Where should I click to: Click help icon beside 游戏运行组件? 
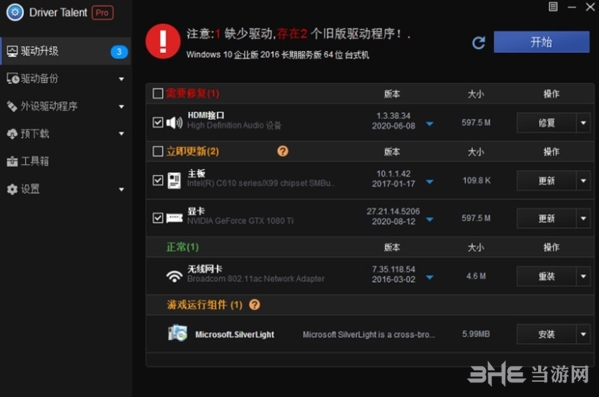(254, 305)
